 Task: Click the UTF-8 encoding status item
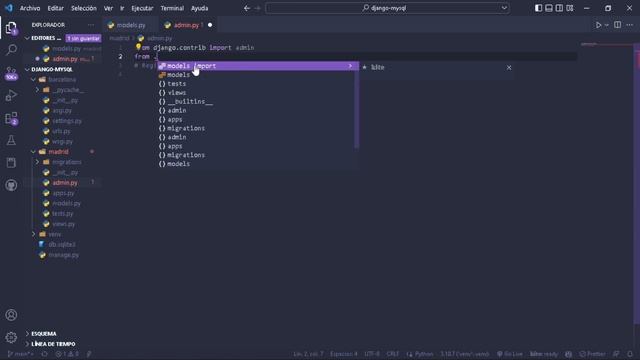pyautogui.click(x=372, y=354)
